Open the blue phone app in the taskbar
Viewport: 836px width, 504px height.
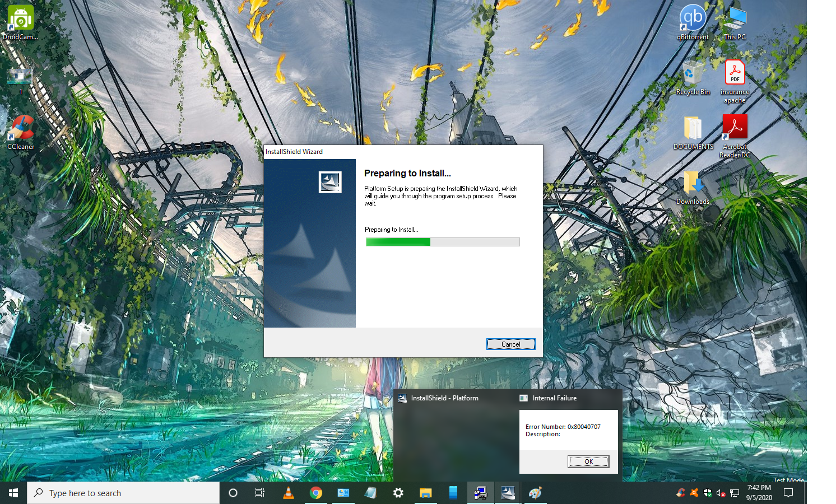(453, 493)
